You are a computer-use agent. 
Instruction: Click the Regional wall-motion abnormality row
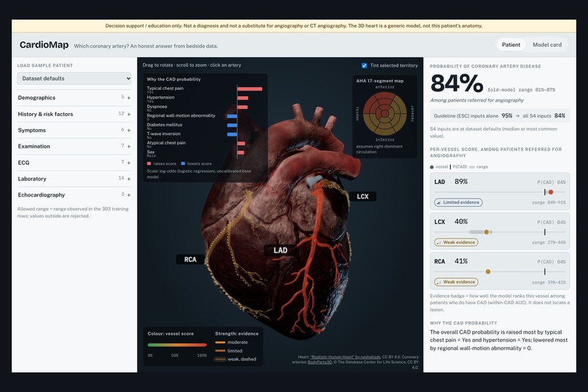click(204, 116)
